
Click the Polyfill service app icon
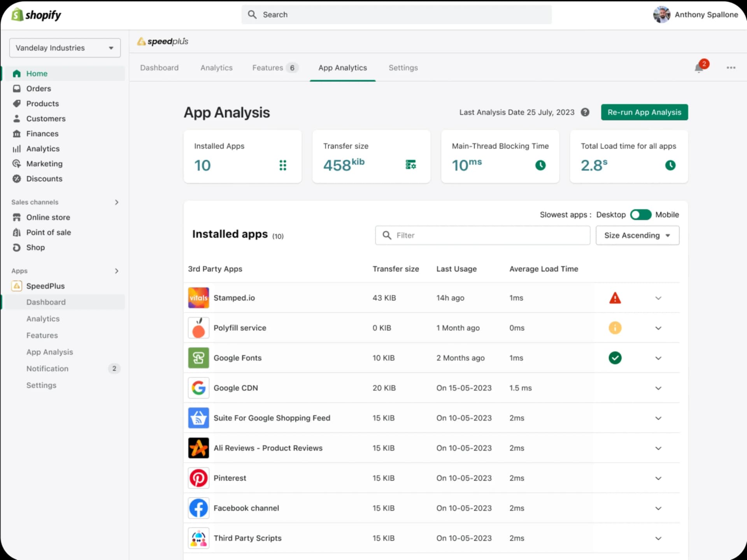click(x=198, y=328)
